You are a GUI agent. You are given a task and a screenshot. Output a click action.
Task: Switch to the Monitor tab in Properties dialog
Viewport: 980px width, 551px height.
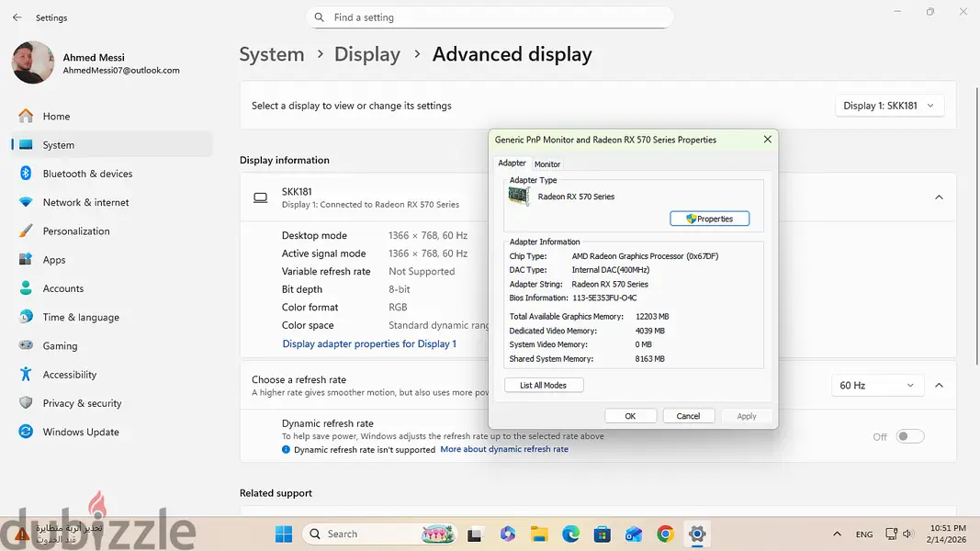click(546, 164)
